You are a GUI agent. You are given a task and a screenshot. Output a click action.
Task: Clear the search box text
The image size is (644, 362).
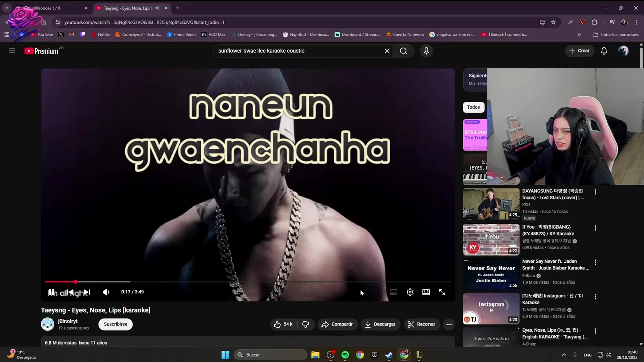point(387,51)
